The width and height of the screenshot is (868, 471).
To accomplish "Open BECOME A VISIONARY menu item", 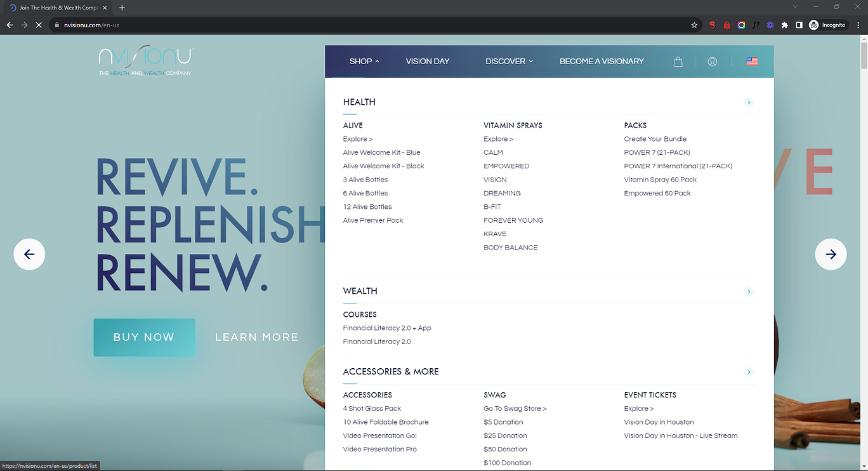I will [602, 62].
